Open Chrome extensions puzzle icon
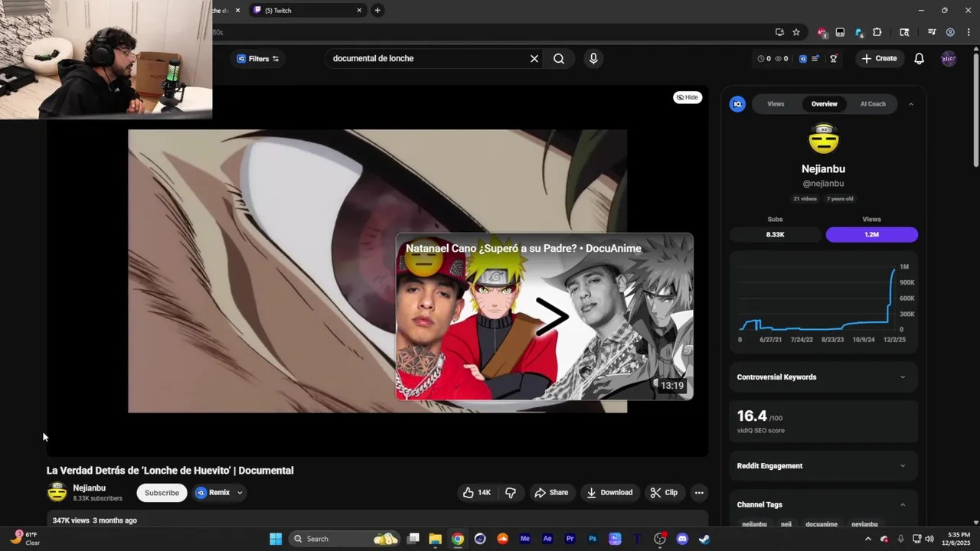 877,32
